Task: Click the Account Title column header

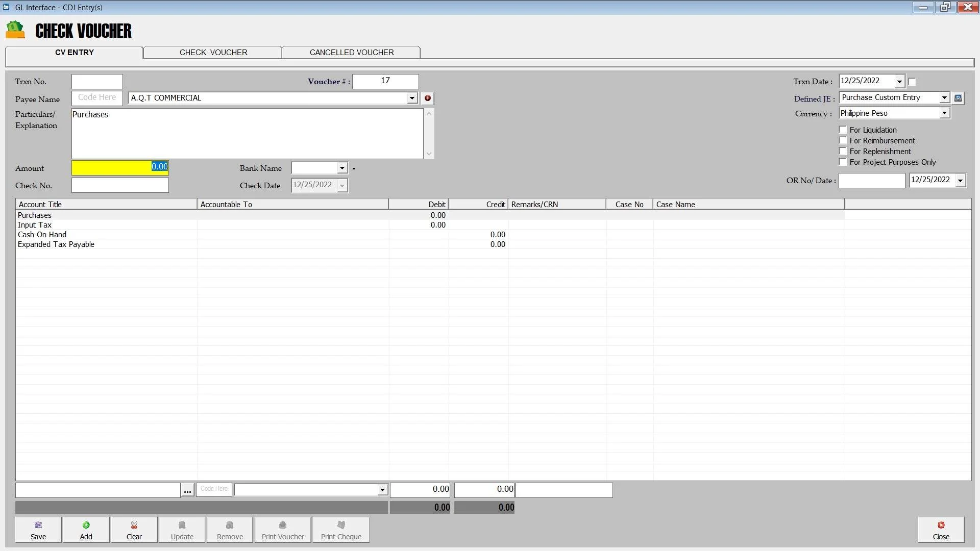Action: (106, 205)
